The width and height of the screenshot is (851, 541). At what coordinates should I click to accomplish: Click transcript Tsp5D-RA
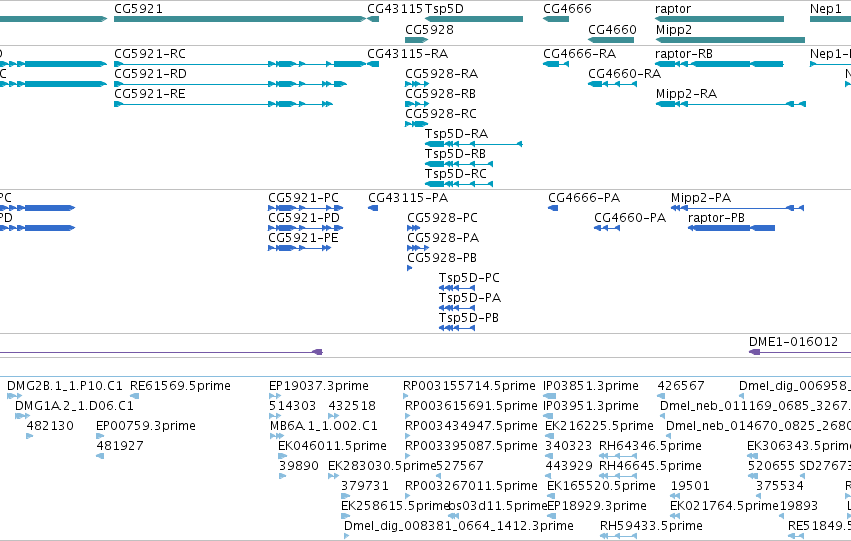[456, 134]
